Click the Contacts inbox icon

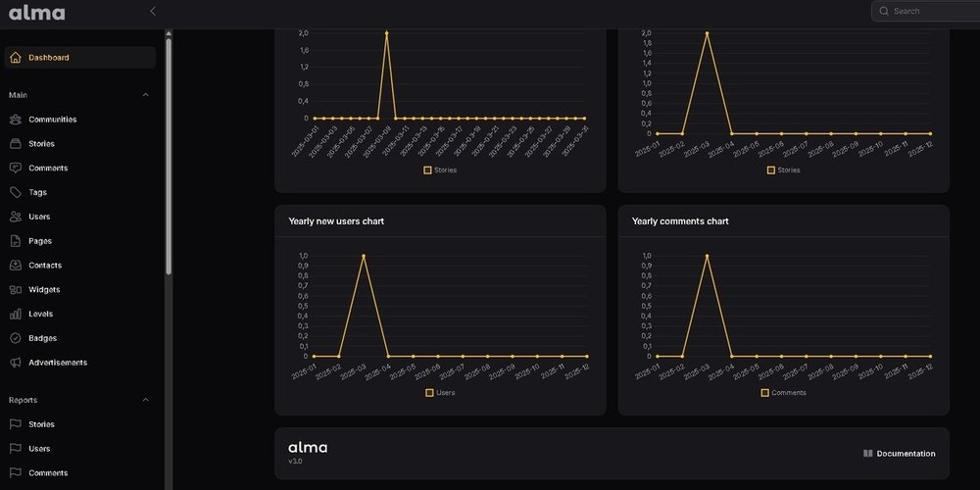click(16, 266)
